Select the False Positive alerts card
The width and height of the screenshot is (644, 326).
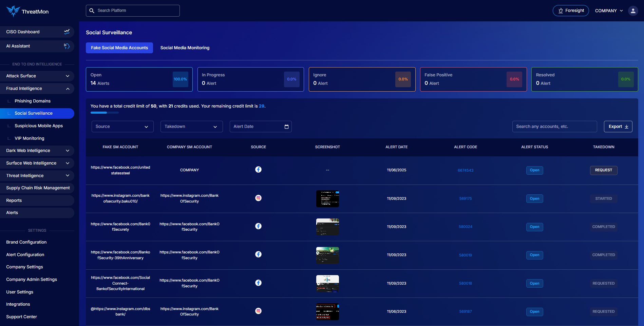click(473, 79)
